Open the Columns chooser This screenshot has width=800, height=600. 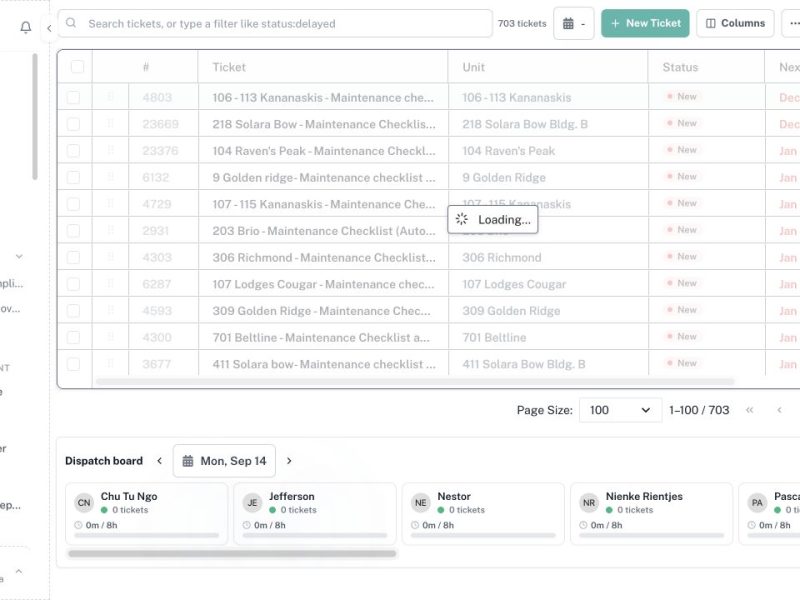735,23
